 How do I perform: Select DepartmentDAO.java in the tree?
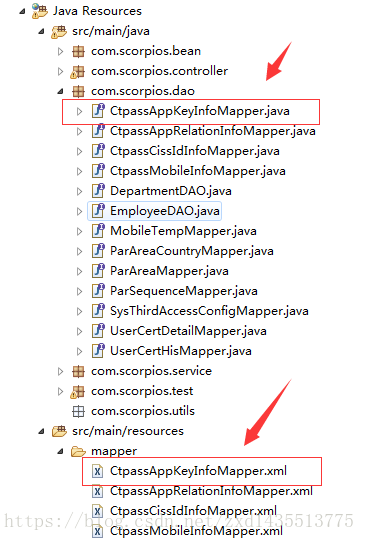[171, 191]
